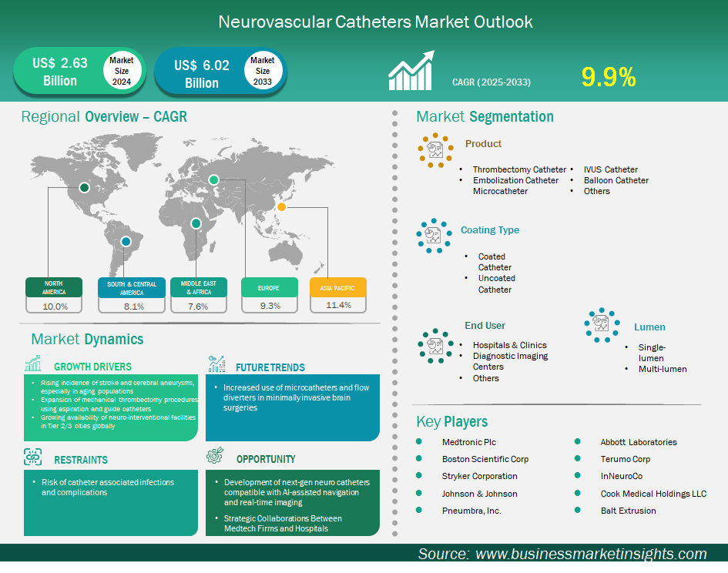Click the CAGR (2025-2033) label
Viewport: 728px width, 573px height.
click(x=491, y=82)
